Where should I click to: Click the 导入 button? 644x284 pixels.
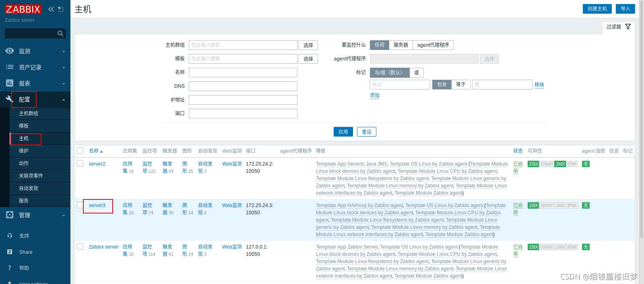pyautogui.click(x=625, y=9)
